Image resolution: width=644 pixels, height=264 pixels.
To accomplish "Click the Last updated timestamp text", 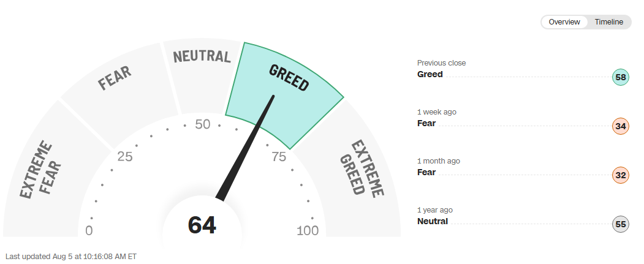I will (x=71, y=257).
